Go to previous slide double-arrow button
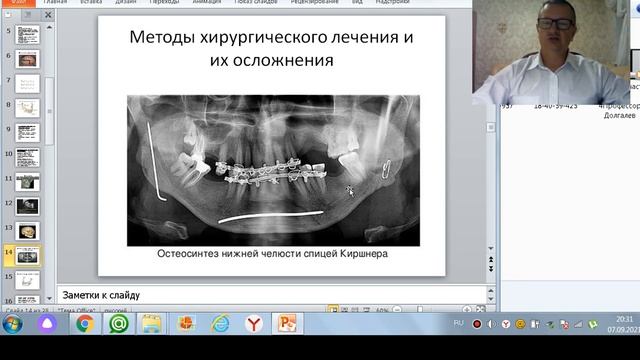640x360 pixels. pyautogui.click(x=491, y=260)
